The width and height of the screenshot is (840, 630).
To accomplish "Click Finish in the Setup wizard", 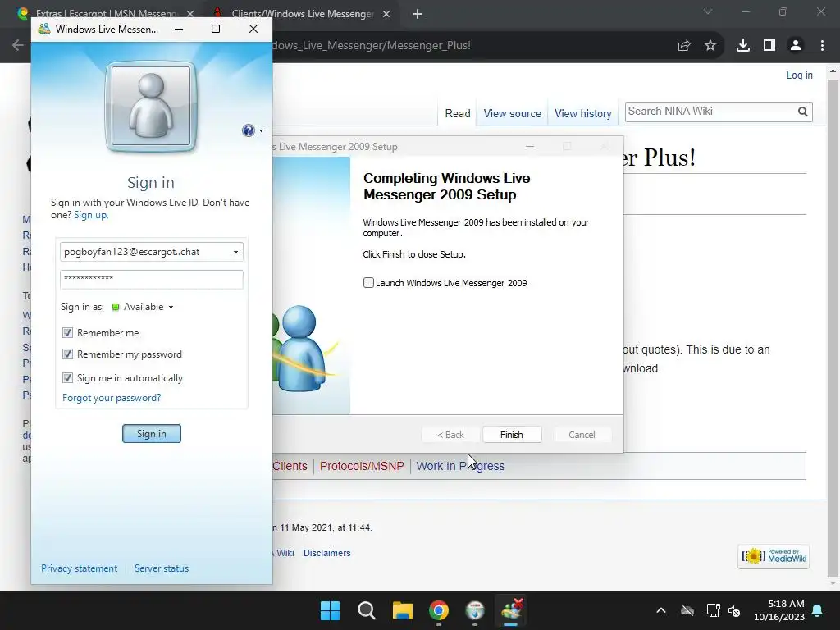I will [x=512, y=435].
